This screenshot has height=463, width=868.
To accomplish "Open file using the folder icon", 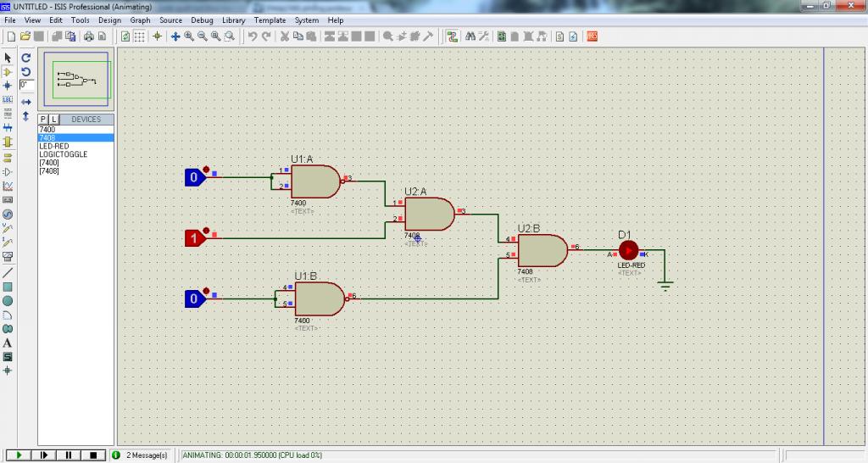I will 25,36.
